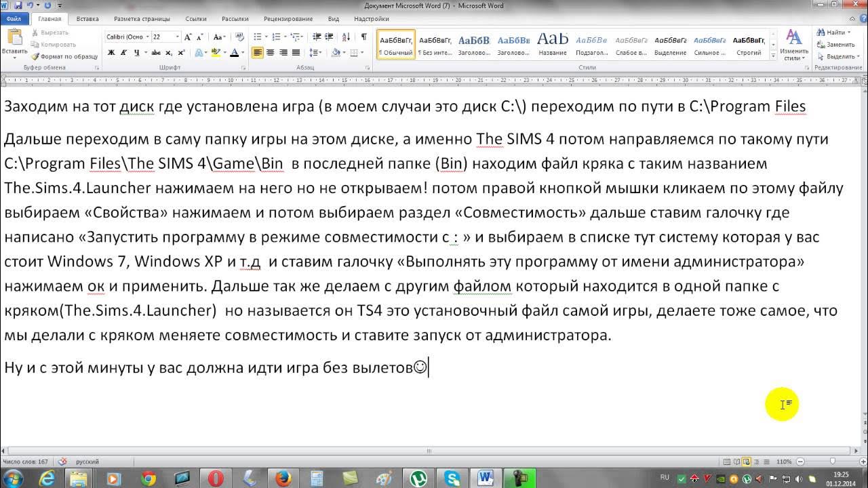
Task: Click the русский language indicator in status bar
Action: (87, 462)
